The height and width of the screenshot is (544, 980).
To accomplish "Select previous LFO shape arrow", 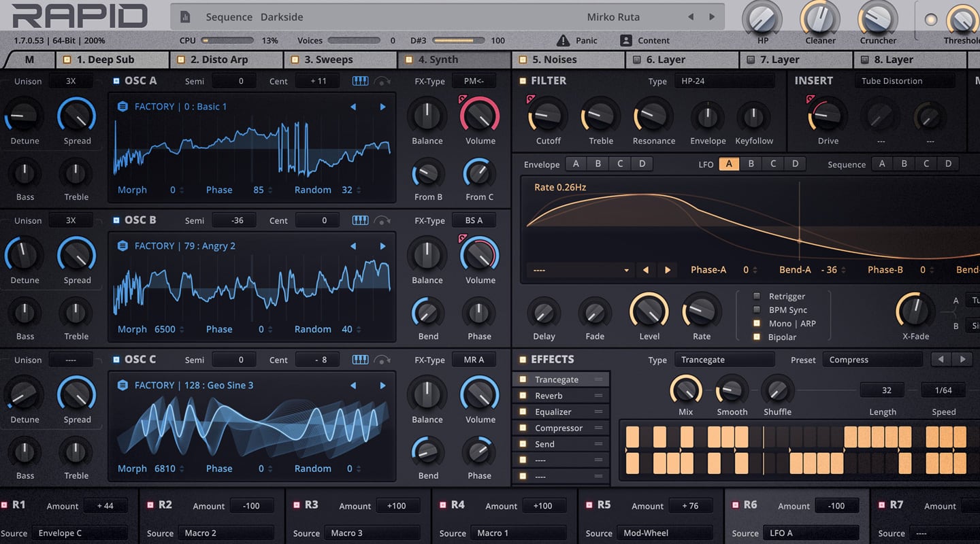I will [645, 270].
